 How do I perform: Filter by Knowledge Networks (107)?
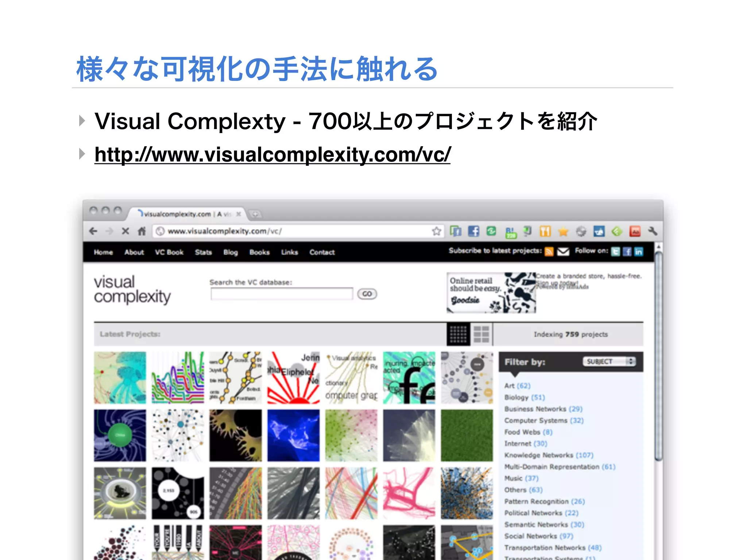(x=549, y=455)
